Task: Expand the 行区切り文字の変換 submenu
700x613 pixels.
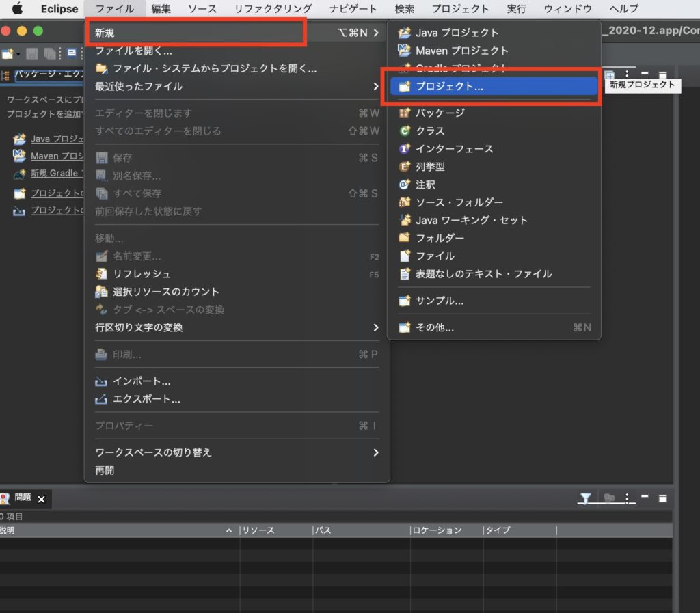Action: coord(376,327)
